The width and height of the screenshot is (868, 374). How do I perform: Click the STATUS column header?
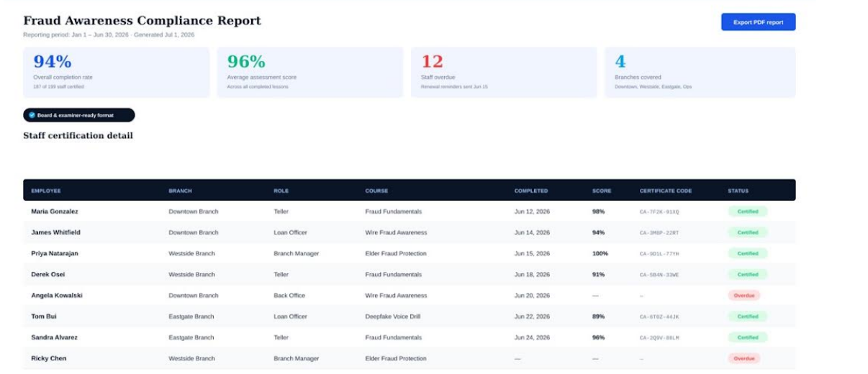click(738, 191)
